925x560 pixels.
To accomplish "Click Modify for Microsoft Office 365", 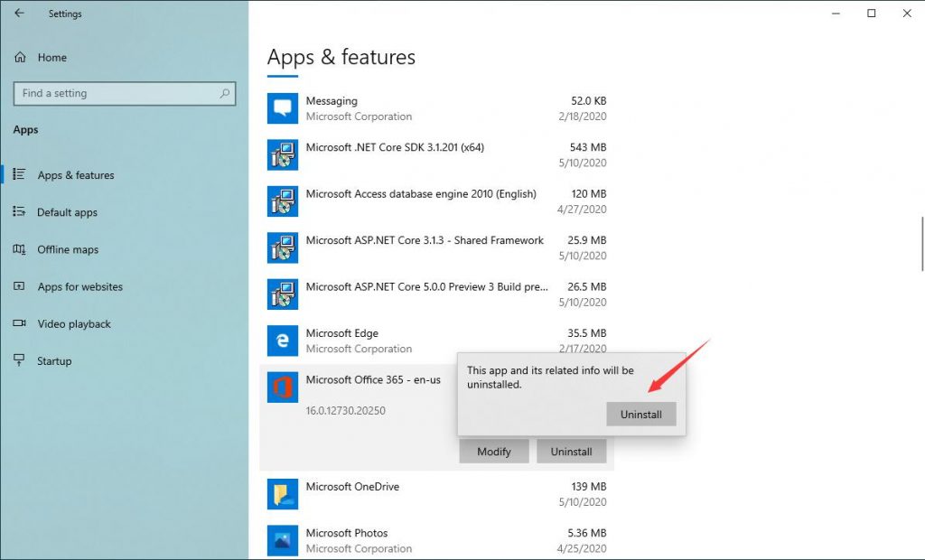I will (494, 452).
